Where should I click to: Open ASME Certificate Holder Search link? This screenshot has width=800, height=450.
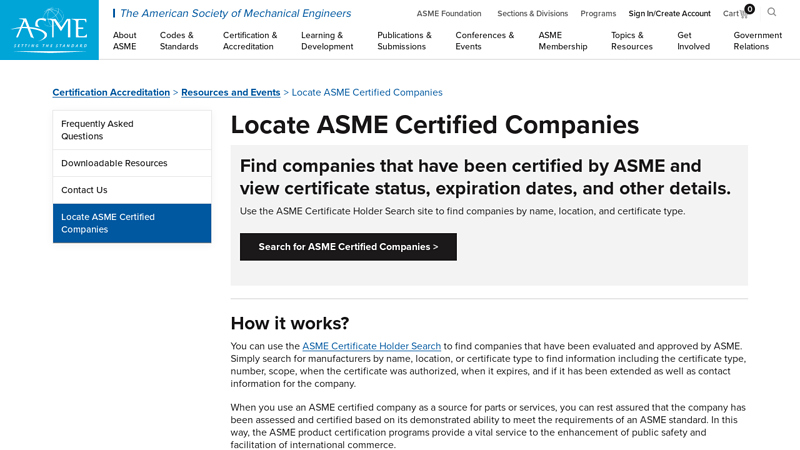[371, 346]
